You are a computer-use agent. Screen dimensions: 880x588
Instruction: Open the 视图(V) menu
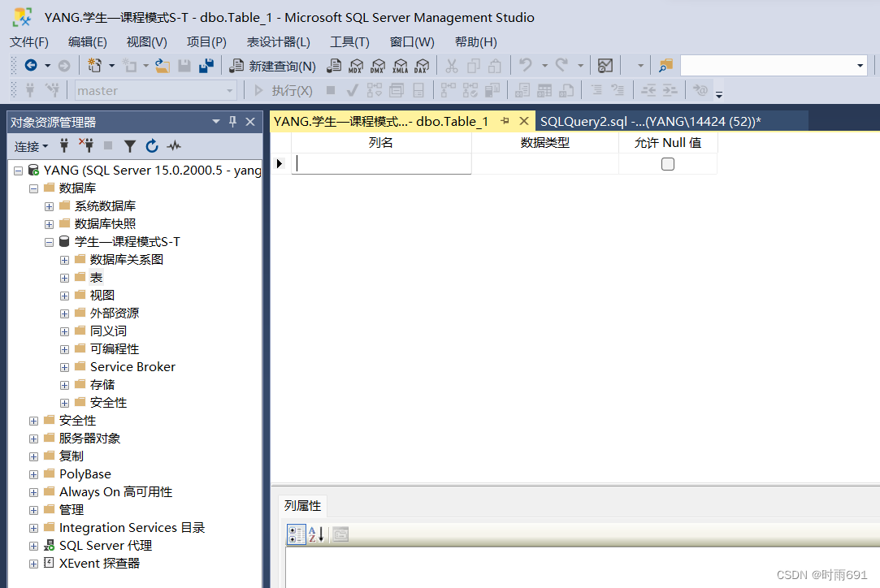tap(146, 42)
